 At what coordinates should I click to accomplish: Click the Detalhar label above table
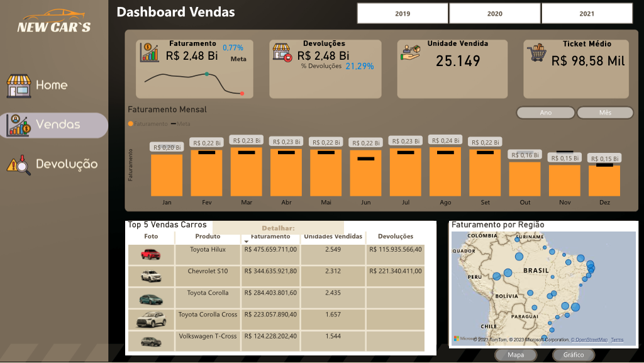pyautogui.click(x=278, y=228)
